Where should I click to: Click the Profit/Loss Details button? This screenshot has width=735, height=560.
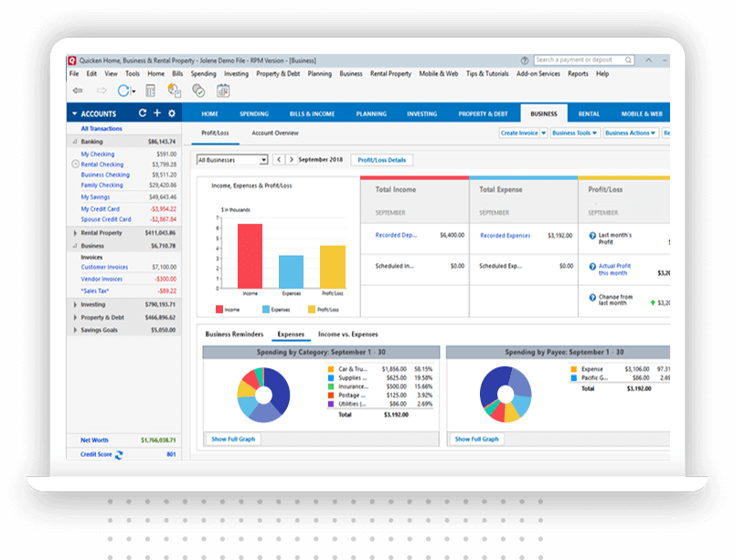coord(382,160)
